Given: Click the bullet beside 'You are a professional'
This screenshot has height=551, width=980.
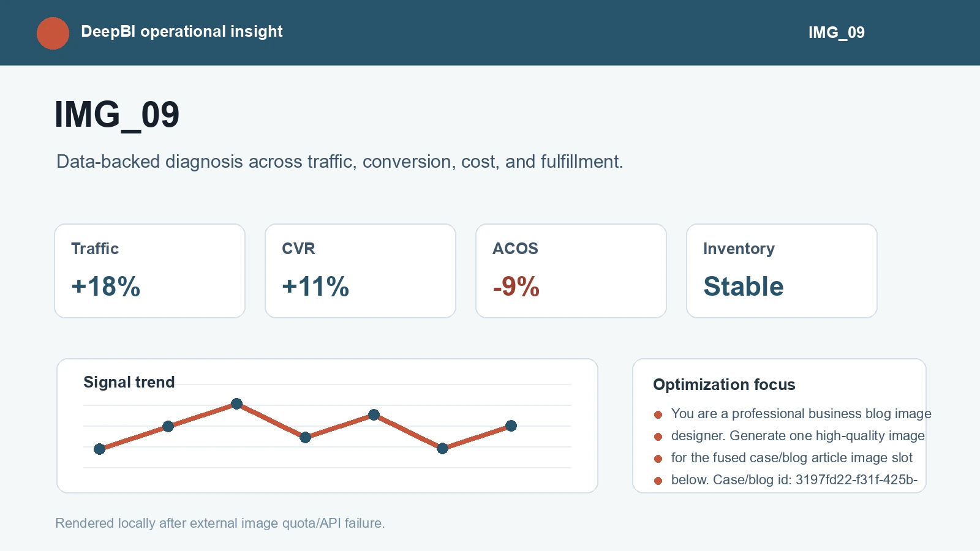Looking at the screenshot, I should pyautogui.click(x=658, y=414).
